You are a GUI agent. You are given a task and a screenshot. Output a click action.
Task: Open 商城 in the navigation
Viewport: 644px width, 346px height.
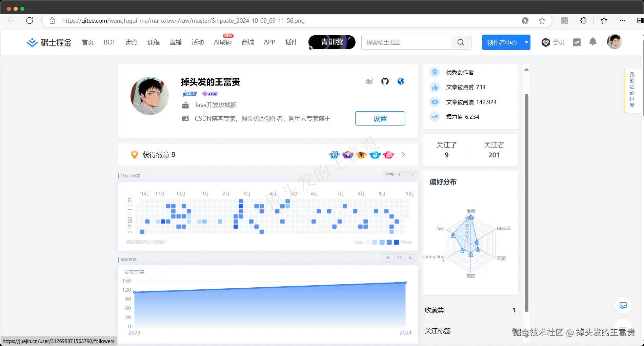[248, 42]
